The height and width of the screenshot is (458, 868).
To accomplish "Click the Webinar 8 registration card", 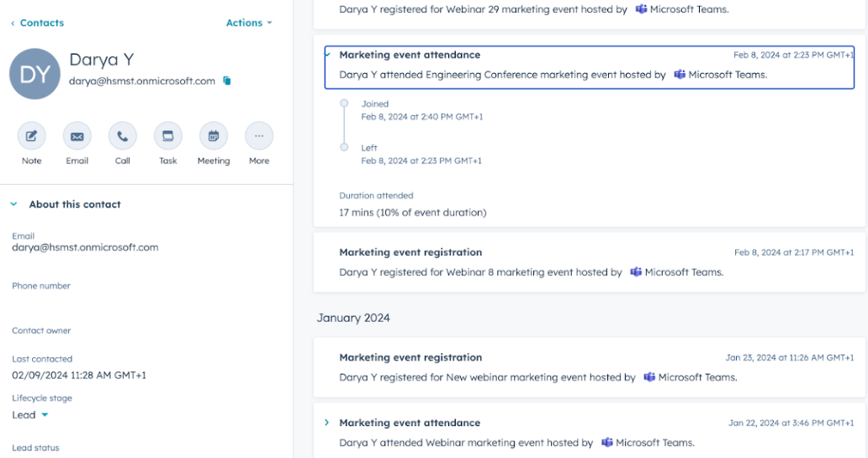I will pos(589,262).
